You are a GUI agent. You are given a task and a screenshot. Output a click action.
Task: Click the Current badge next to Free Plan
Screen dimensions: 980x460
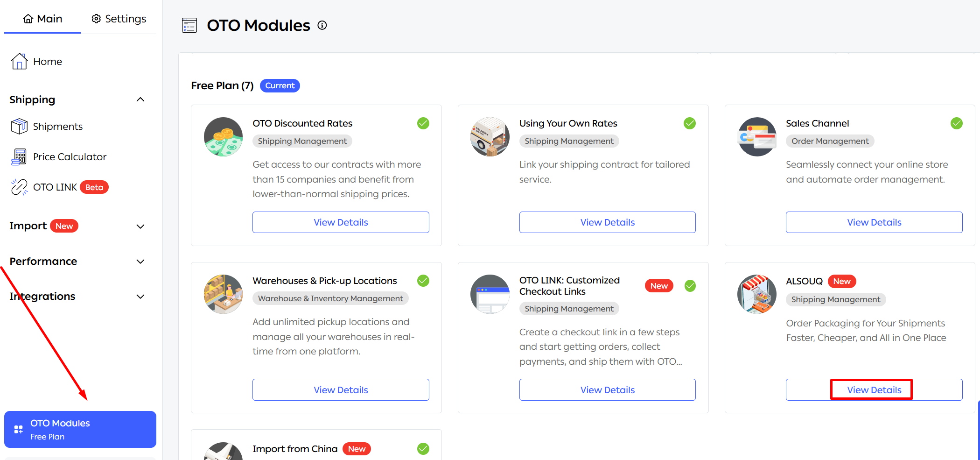[280, 85]
